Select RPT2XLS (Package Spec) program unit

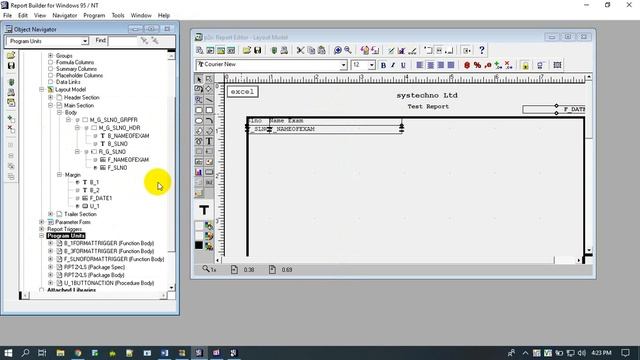point(94,267)
